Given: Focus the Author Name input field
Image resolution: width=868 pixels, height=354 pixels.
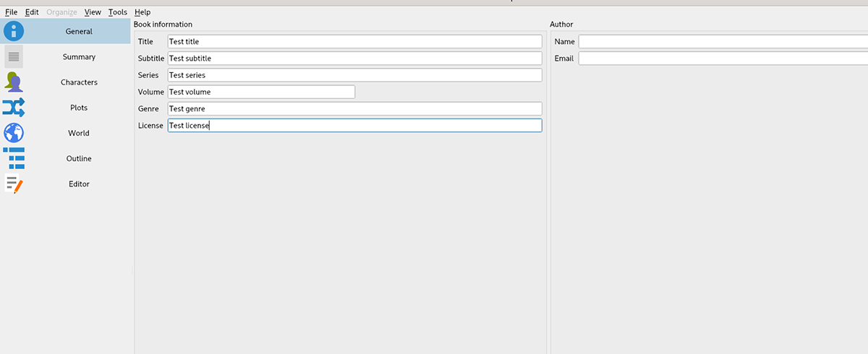Looking at the screenshot, I should tap(723, 42).
